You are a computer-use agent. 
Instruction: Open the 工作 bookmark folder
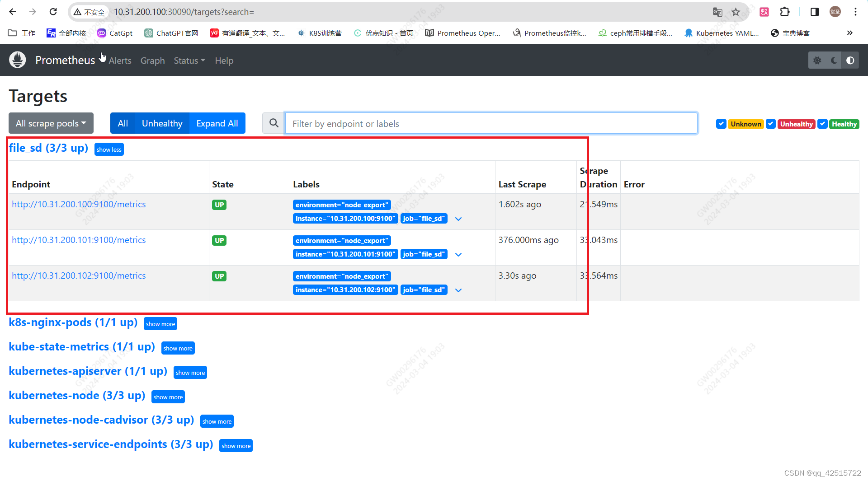point(22,33)
